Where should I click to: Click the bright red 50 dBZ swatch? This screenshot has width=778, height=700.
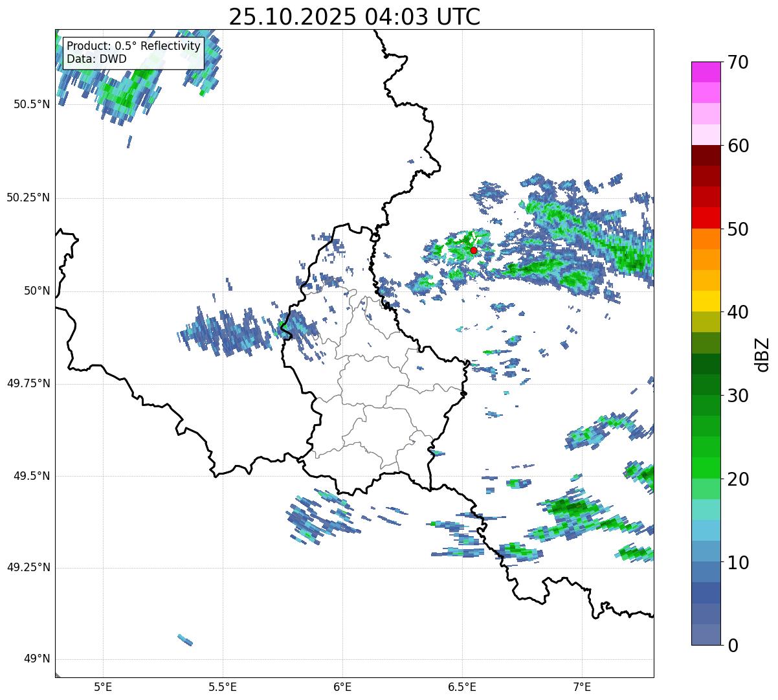[x=706, y=218]
